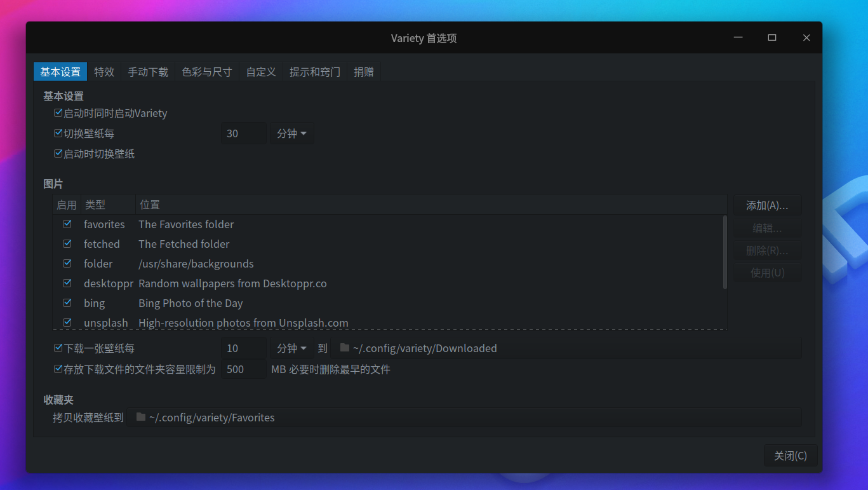Switch to the 特效 tab
The height and width of the screenshot is (490, 868).
[x=103, y=71]
